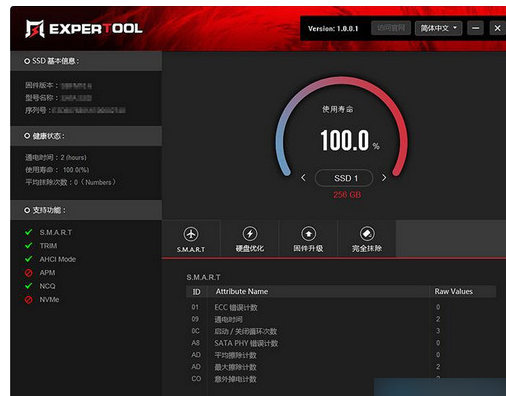
Task: Click the Version: 1.0.0.1 label
Action: pos(333,29)
